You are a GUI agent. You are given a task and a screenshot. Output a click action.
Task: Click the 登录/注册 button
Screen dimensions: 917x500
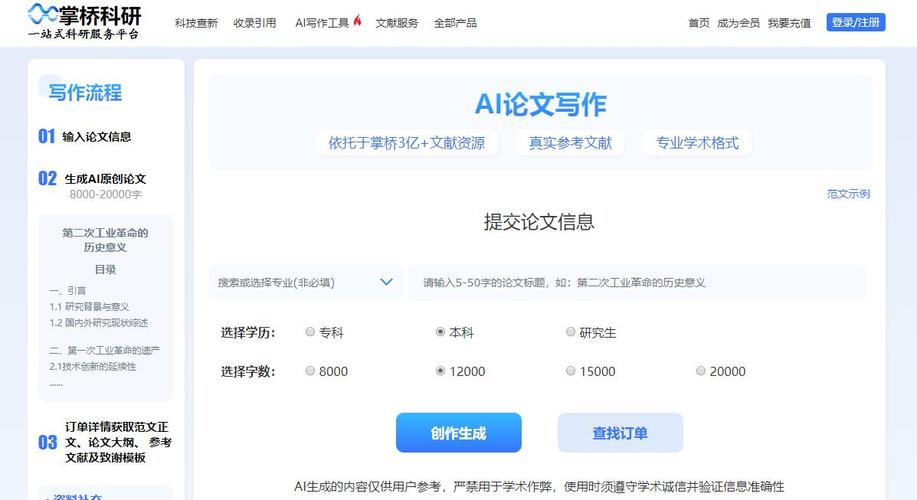tap(856, 22)
